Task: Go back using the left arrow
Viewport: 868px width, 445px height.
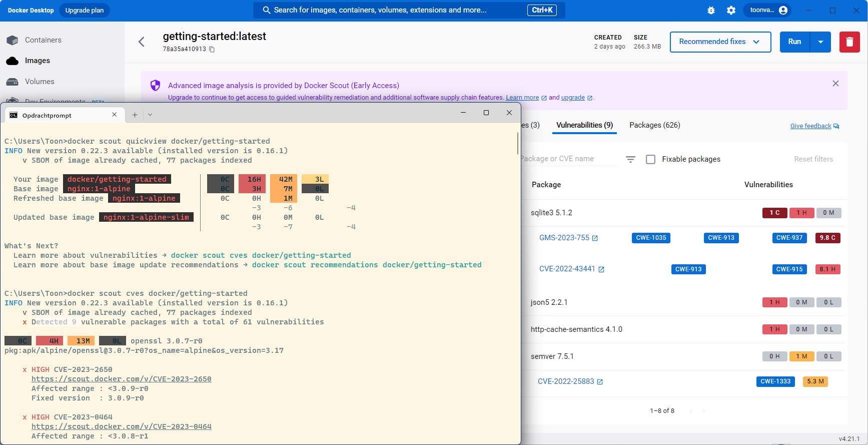Action: pyautogui.click(x=142, y=42)
